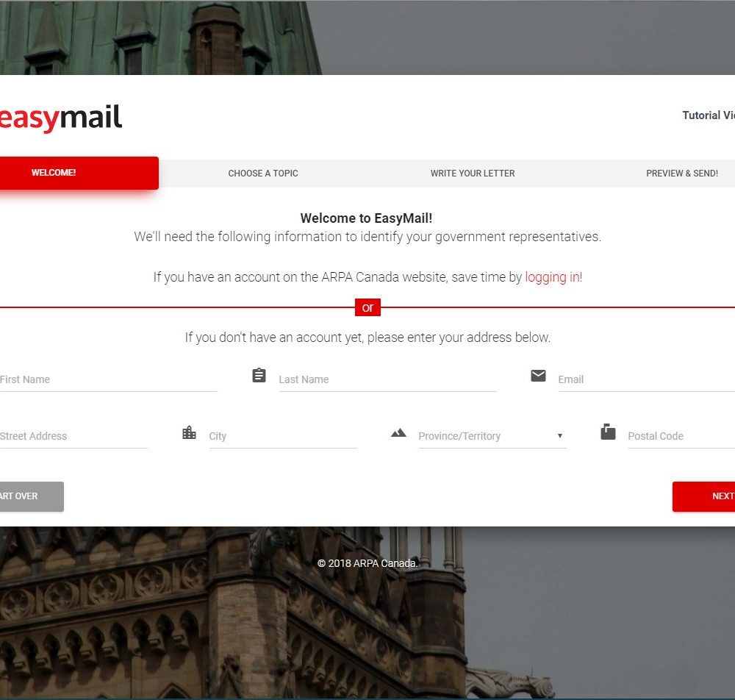Open the Province/Territory dropdown
This screenshot has width=735, height=700.
point(492,436)
